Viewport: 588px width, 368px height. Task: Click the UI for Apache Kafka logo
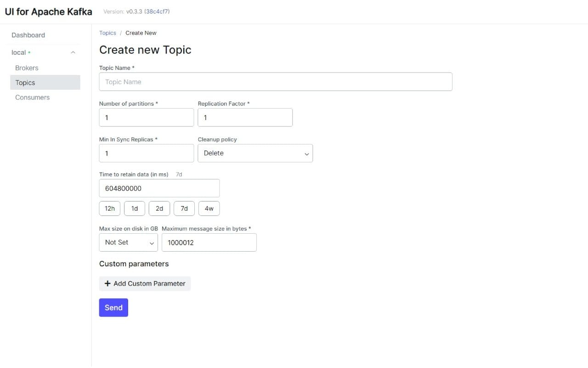[x=48, y=11]
